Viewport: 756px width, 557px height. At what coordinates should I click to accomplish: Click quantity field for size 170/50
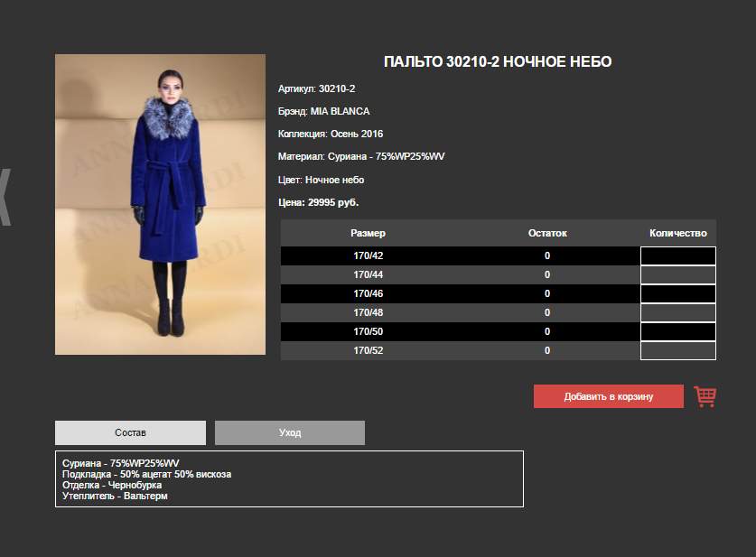pyautogui.click(x=678, y=331)
